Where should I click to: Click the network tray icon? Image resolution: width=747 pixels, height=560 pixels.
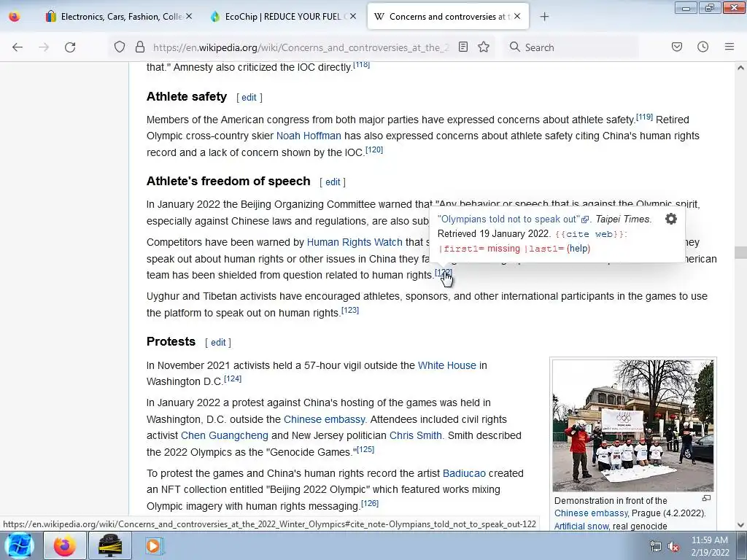pyautogui.click(x=656, y=547)
